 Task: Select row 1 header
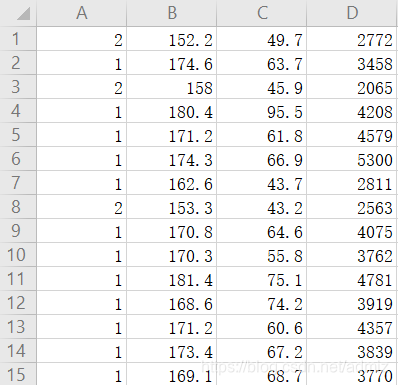(18, 39)
